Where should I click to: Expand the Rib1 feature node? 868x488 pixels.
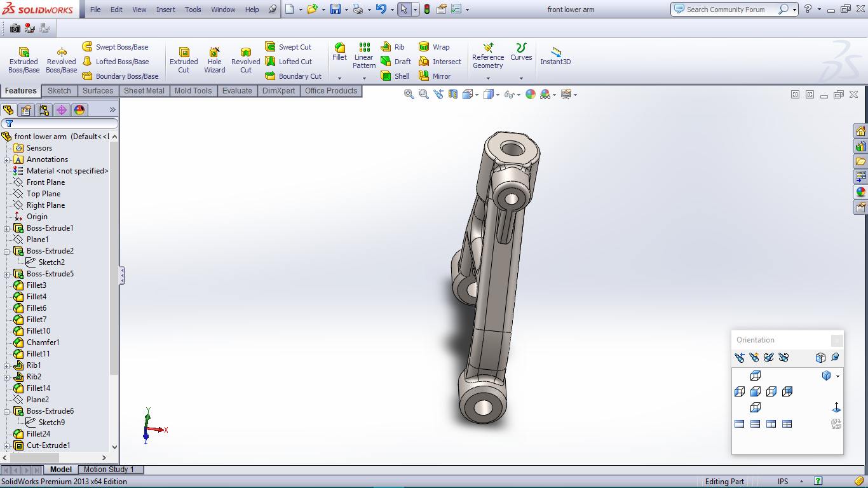tap(7, 365)
